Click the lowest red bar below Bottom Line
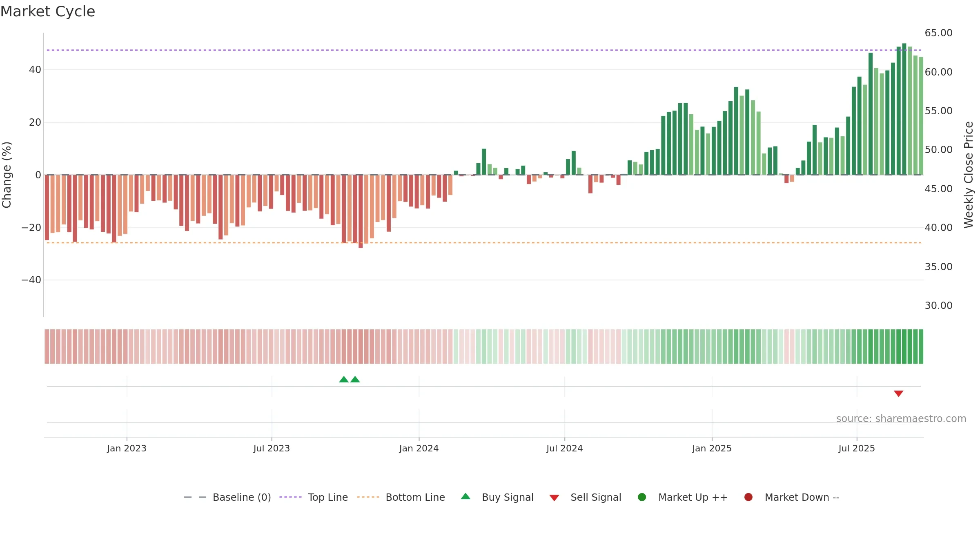 pyautogui.click(x=361, y=211)
